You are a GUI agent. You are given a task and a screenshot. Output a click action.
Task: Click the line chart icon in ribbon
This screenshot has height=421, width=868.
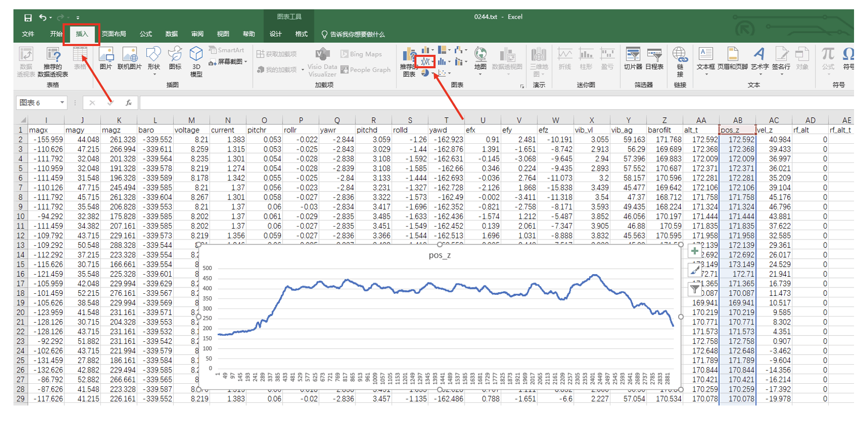(425, 62)
